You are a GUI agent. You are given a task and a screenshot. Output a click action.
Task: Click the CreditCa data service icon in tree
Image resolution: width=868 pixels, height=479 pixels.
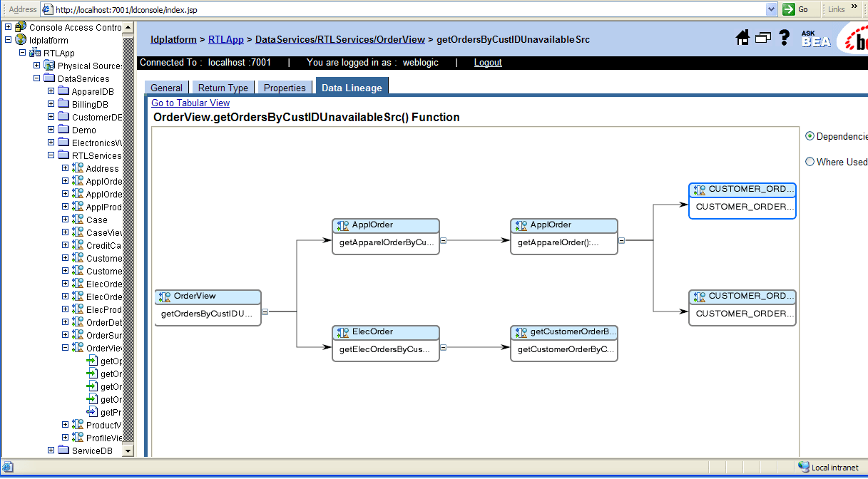[x=78, y=245]
